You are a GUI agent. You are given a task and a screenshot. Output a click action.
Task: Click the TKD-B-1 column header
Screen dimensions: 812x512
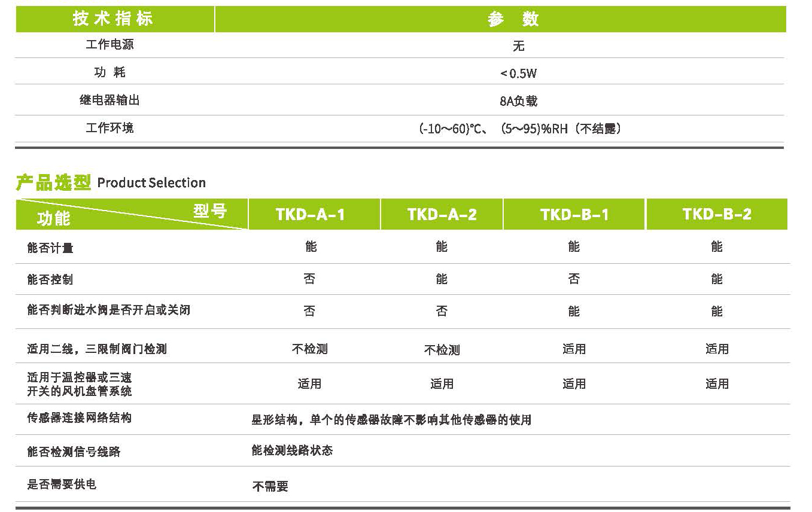(x=574, y=215)
